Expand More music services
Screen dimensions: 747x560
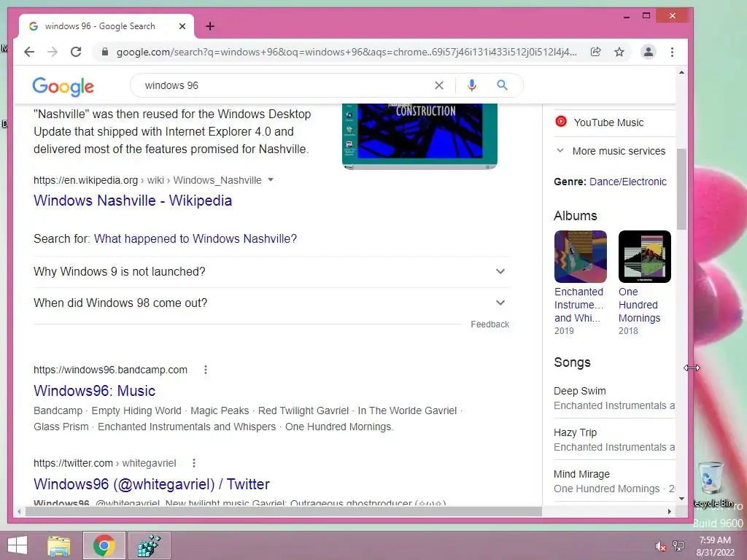611,151
